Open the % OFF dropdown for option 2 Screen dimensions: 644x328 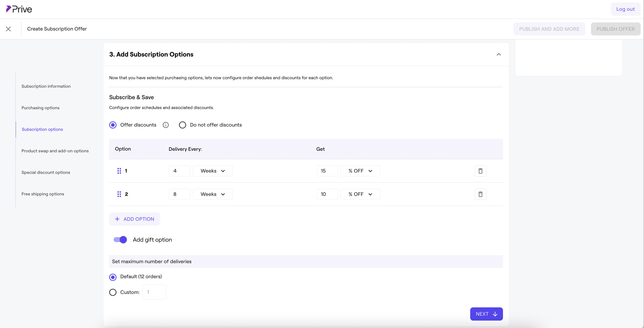coord(360,194)
